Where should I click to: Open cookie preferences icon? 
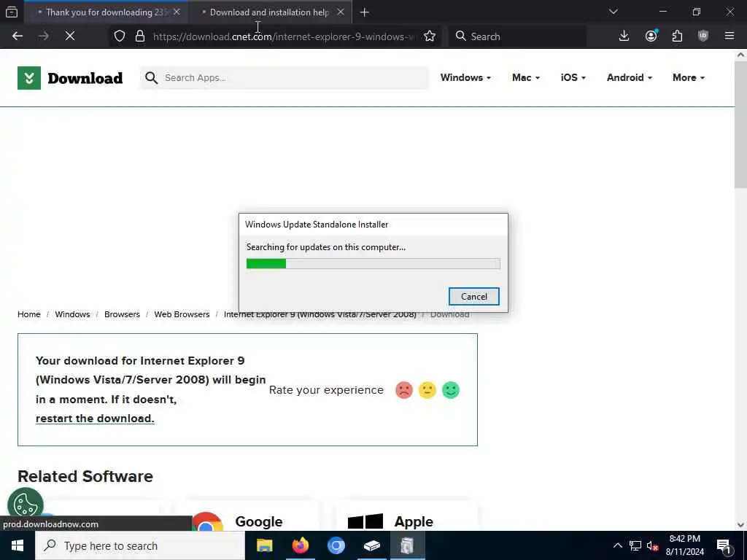click(x=26, y=504)
